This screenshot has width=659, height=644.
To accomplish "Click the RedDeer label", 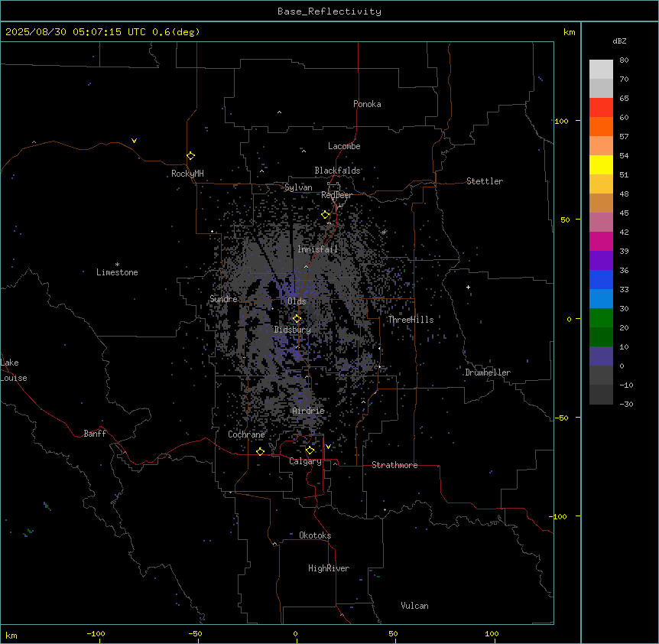I will coord(336,195).
